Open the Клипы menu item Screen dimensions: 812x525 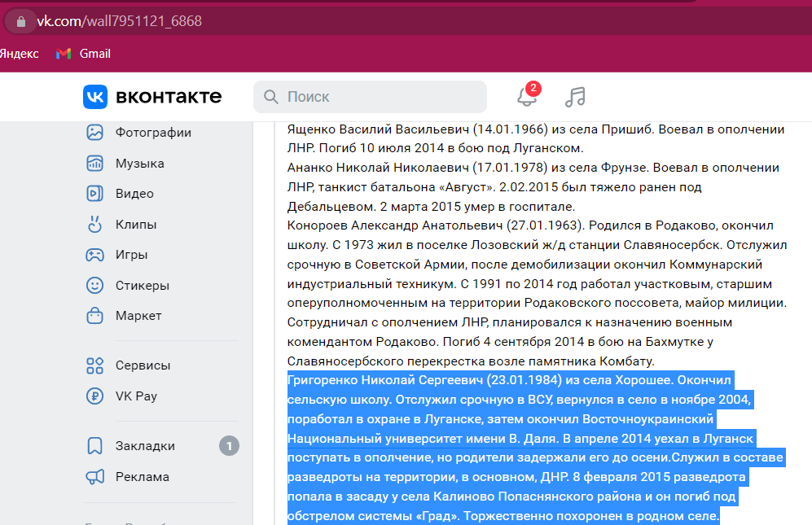136,224
